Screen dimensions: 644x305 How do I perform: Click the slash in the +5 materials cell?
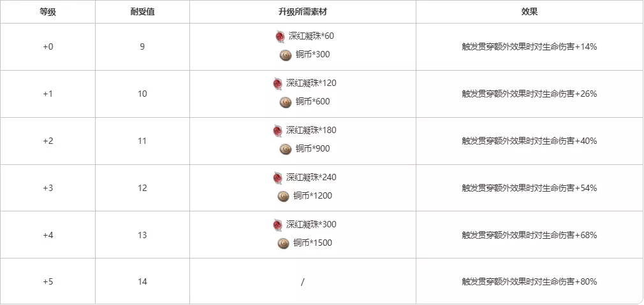point(302,281)
